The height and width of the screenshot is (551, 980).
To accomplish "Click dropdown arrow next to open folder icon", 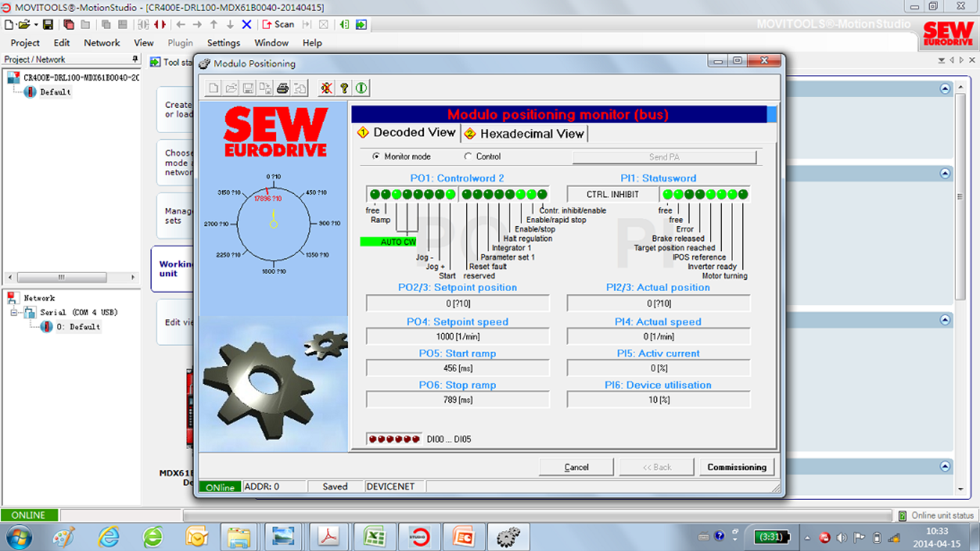I will pyautogui.click(x=35, y=25).
